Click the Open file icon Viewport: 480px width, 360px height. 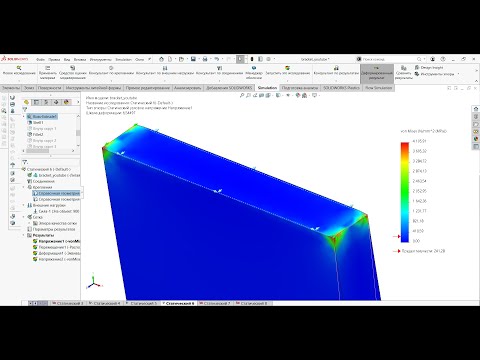(x=181, y=59)
